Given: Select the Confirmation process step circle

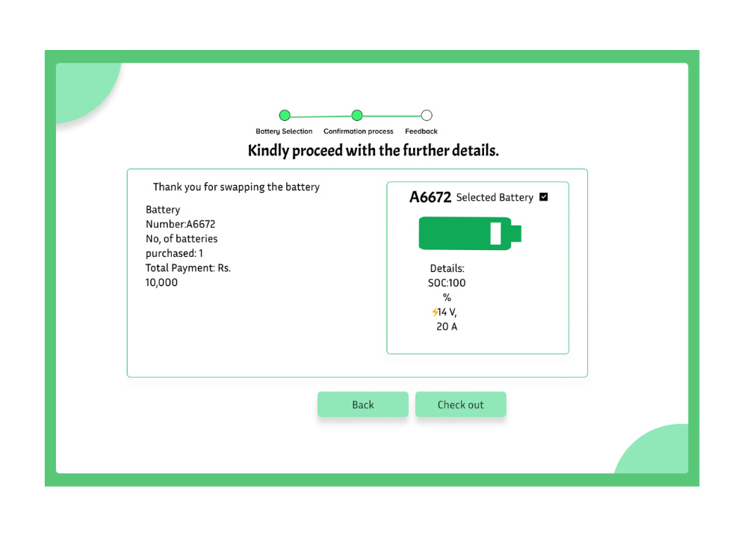Looking at the screenshot, I should click(x=357, y=115).
